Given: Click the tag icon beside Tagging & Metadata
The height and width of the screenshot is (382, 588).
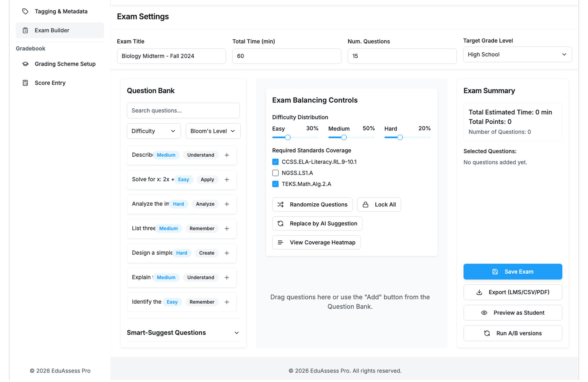Looking at the screenshot, I should 25,11.
